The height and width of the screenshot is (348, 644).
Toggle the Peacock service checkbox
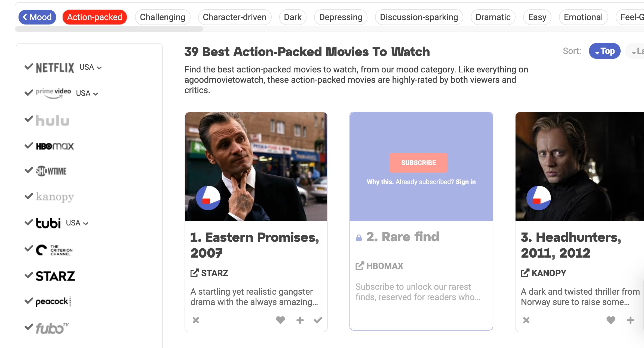[x=29, y=301]
